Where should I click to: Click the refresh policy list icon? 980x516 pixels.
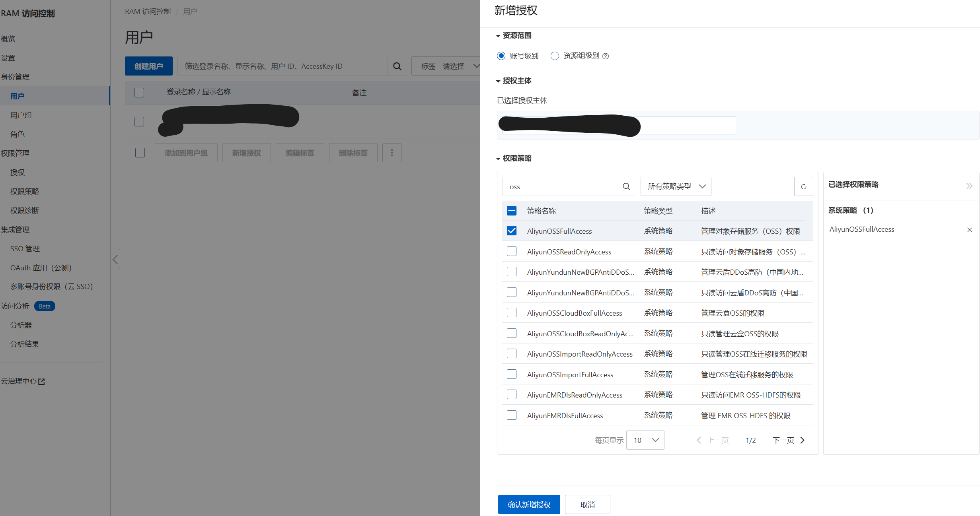(803, 186)
